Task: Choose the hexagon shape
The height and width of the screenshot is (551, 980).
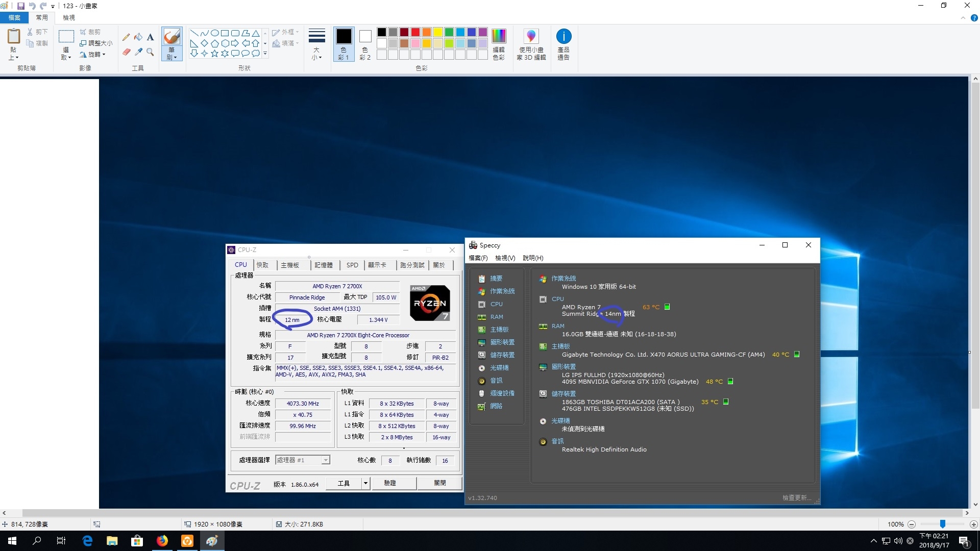Action: point(225,43)
